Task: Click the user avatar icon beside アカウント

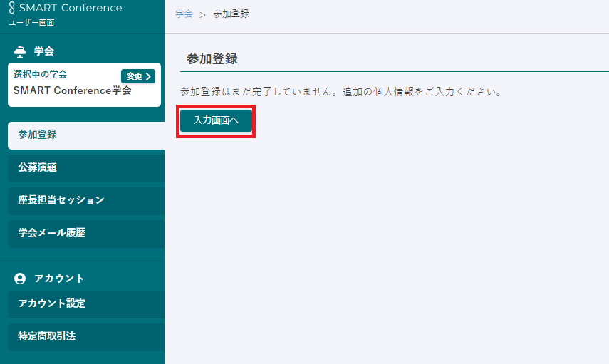Action: tap(20, 279)
